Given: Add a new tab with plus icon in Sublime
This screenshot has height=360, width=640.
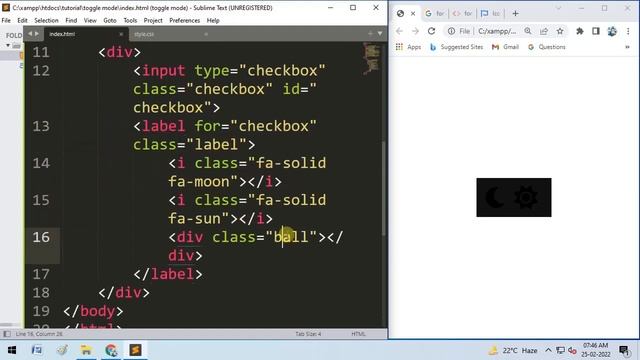Looking at the screenshot, I should pyautogui.click(x=370, y=33).
